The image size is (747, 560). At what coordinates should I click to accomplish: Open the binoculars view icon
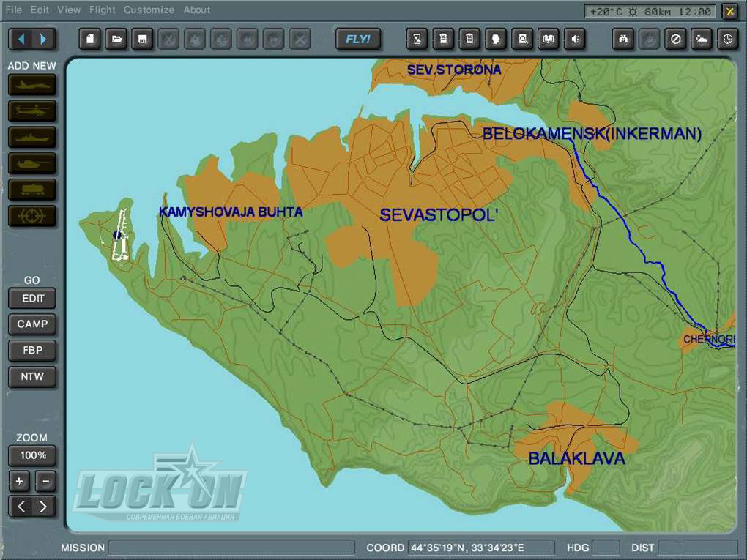tap(623, 39)
